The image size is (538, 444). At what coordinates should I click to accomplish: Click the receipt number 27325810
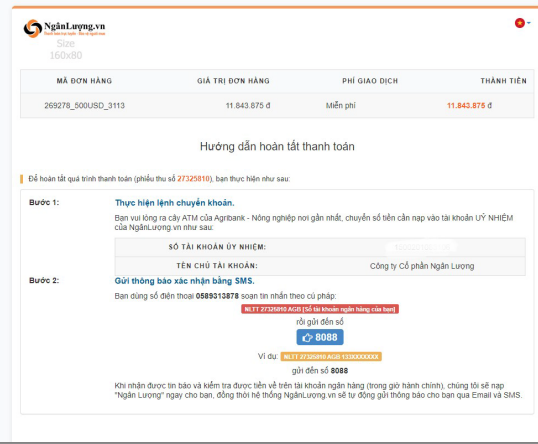193,179
